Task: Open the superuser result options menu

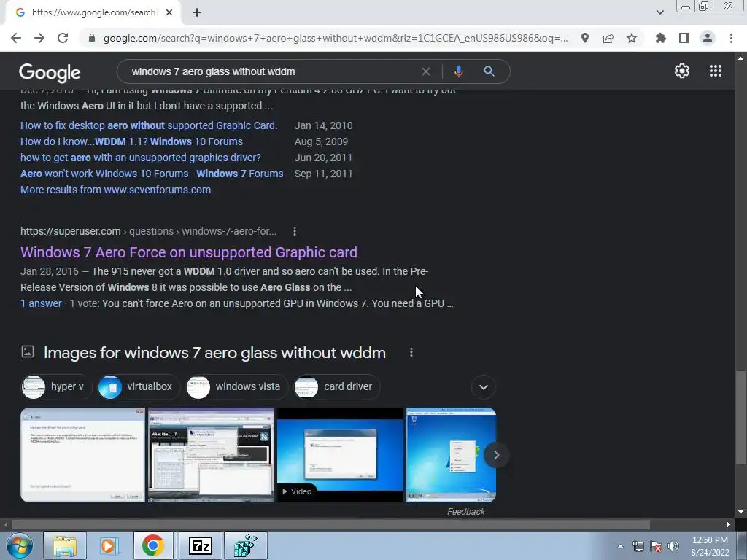Action: tap(295, 231)
